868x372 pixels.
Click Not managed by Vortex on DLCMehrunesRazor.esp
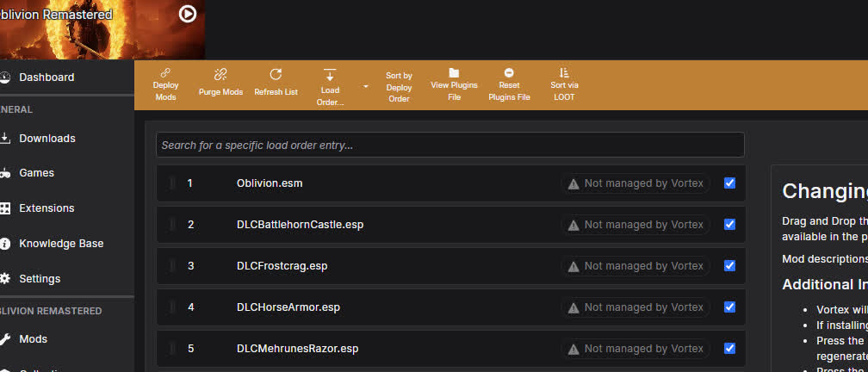pos(635,349)
